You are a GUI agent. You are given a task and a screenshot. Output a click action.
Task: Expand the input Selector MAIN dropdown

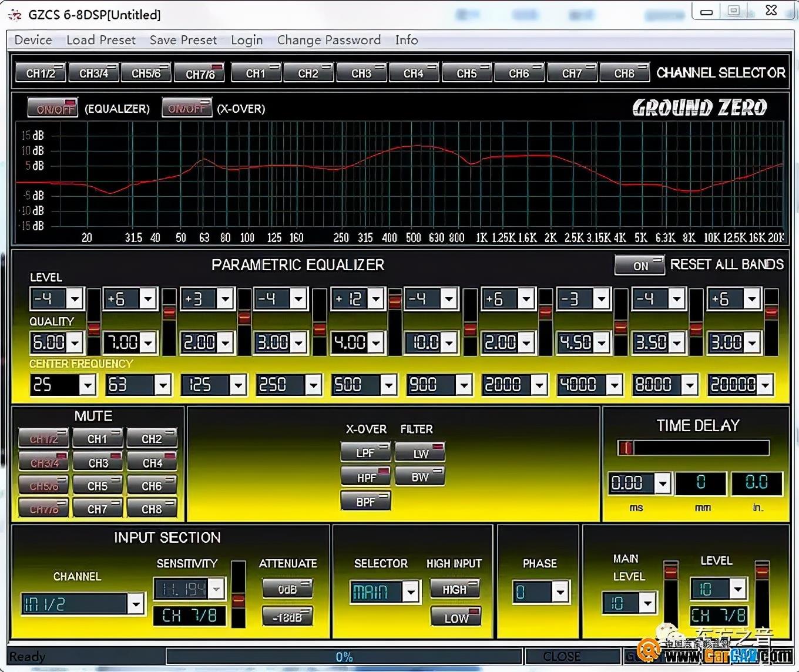411,592
